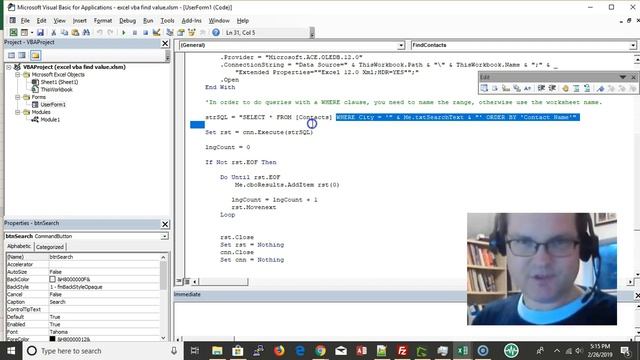Screen dimensions: 640x360
Task: Collapse the VBAProject root node
Action: pyautogui.click(x=9, y=67)
